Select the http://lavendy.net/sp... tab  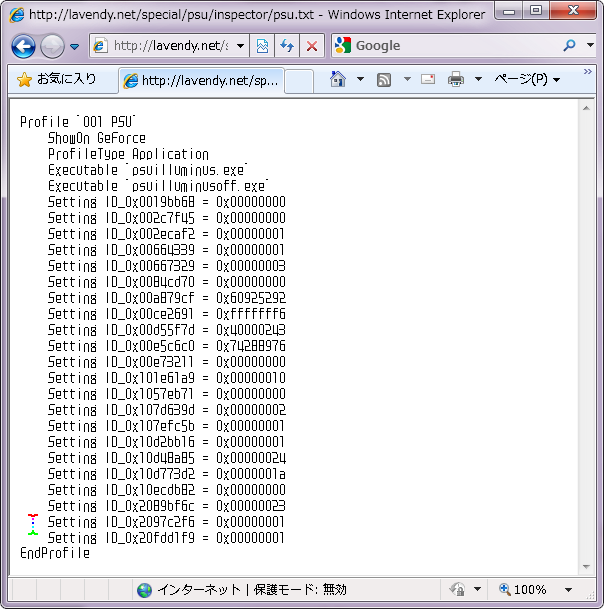pyautogui.click(x=202, y=81)
